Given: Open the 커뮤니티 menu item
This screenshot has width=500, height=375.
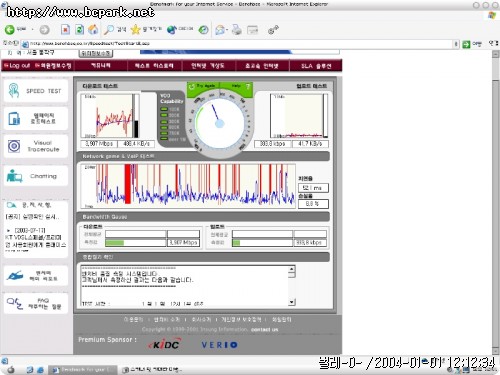Looking at the screenshot, I should point(101,66).
